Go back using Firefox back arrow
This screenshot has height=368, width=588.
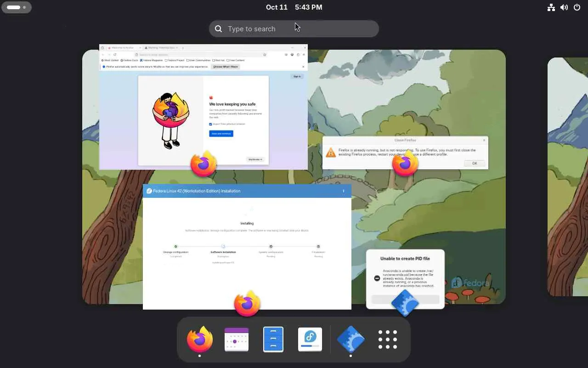tap(103, 55)
